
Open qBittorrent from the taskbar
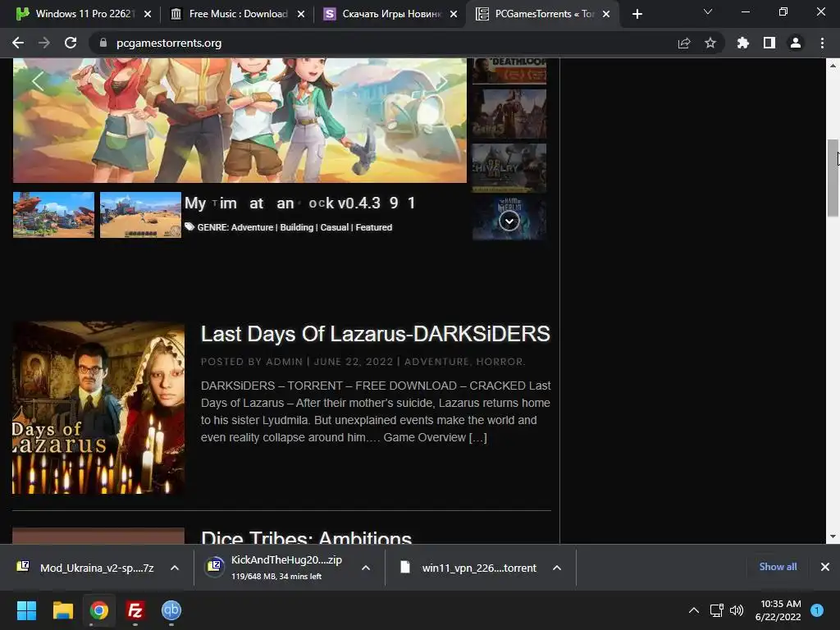click(171, 610)
